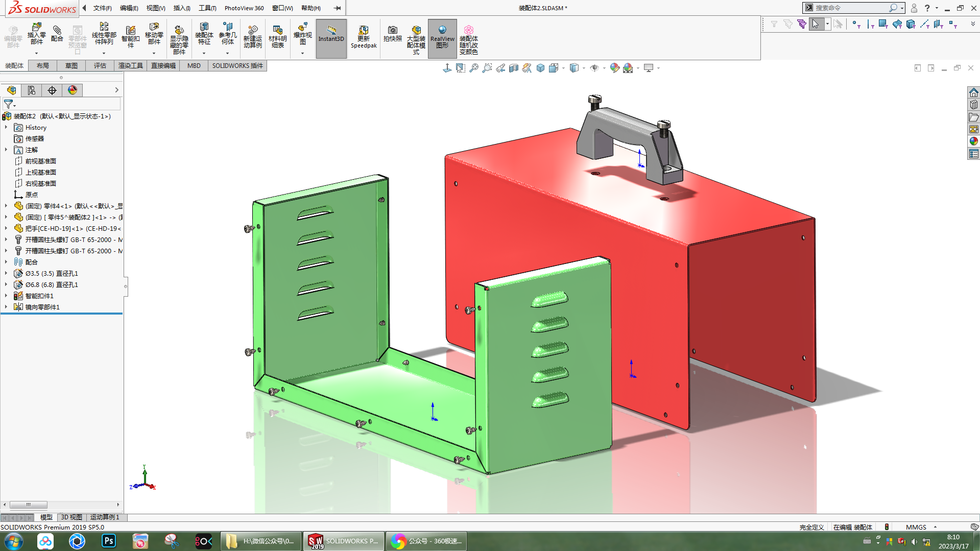Viewport: 980px width, 551px height.
Task: Switch to the 3D 视图 bottom tab
Action: coord(71,517)
